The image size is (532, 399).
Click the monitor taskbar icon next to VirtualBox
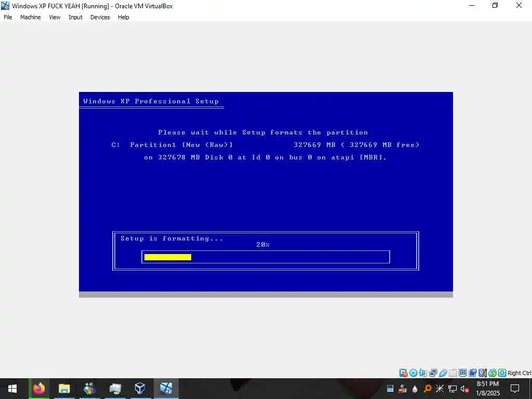(x=115, y=389)
